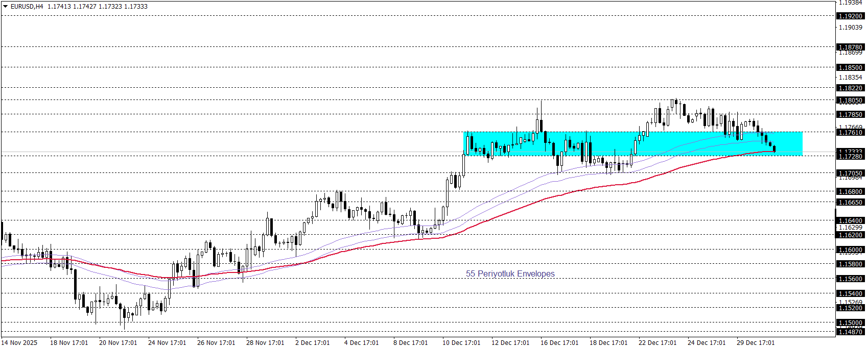
Task: Click the 1.15200 price level label
Action: (851, 308)
